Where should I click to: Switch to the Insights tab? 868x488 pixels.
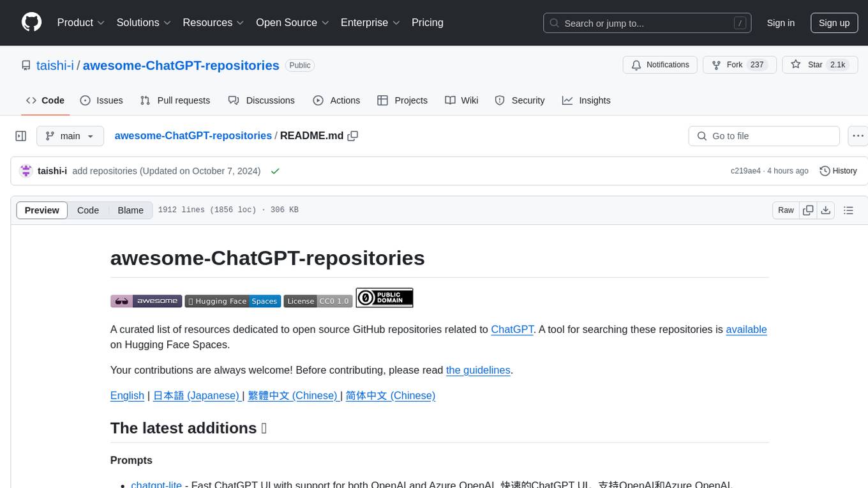point(586,100)
